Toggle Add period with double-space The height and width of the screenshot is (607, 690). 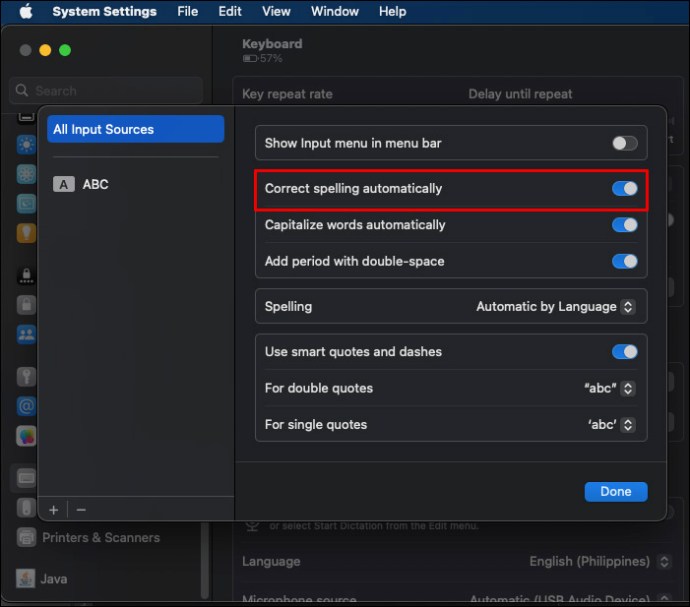(x=624, y=261)
